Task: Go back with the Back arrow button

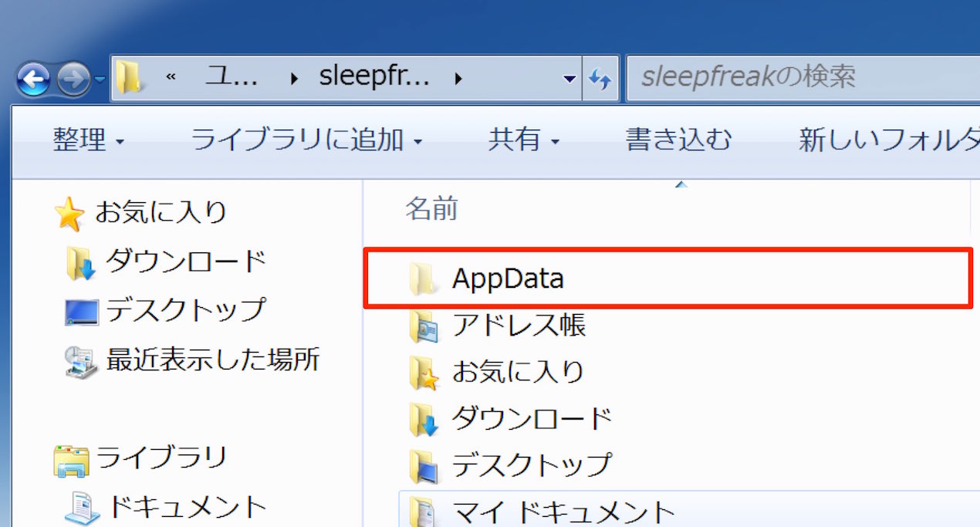Action: click(x=33, y=79)
